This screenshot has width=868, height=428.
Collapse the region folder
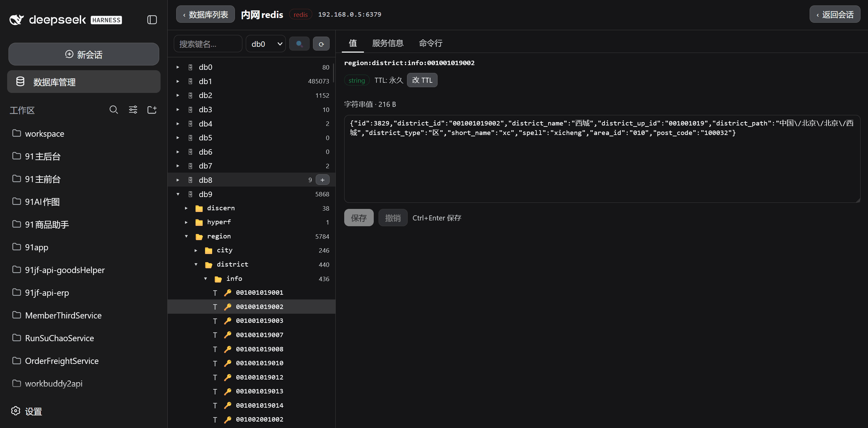186,236
